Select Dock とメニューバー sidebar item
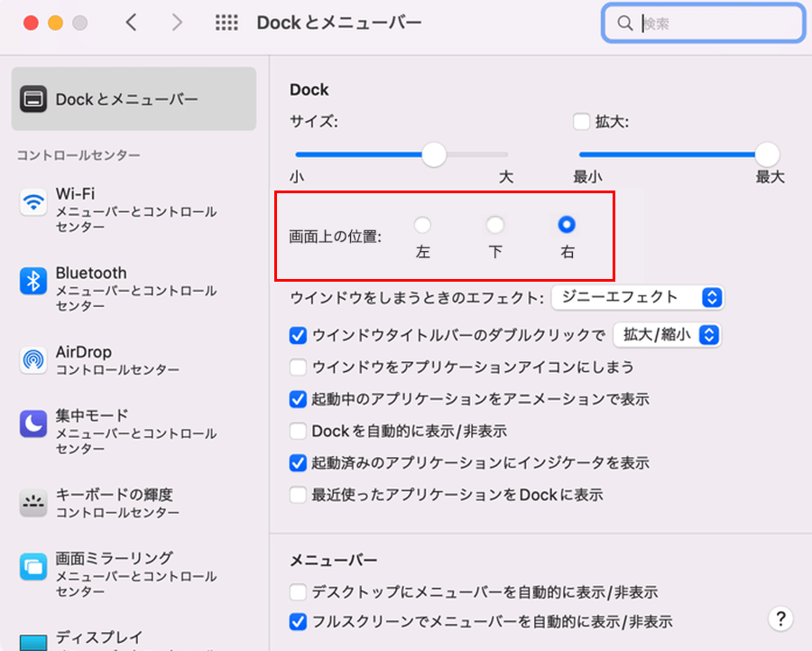812x651 pixels. tap(134, 99)
